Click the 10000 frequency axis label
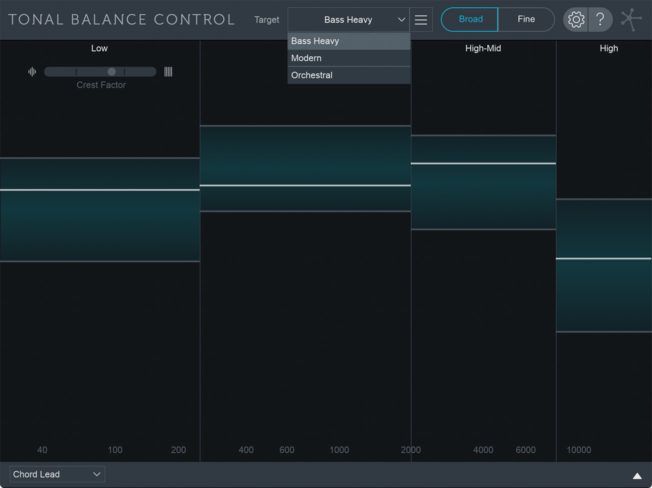Image resolution: width=652 pixels, height=488 pixels. (579, 450)
